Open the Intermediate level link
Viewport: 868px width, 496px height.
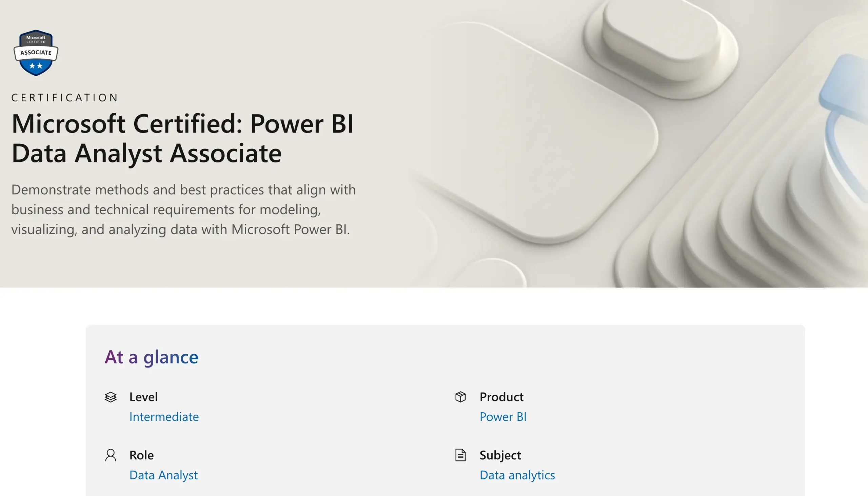pos(164,417)
